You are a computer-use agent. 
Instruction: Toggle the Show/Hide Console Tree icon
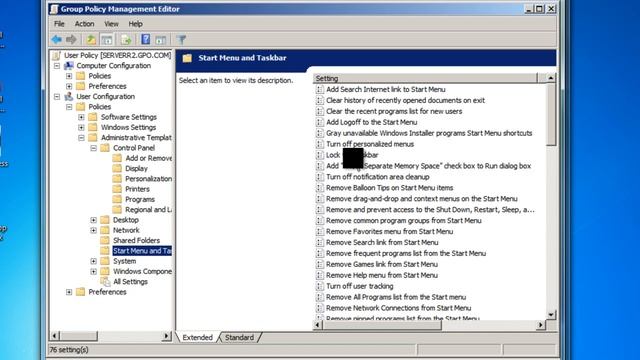pyautogui.click(x=107, y=40)
